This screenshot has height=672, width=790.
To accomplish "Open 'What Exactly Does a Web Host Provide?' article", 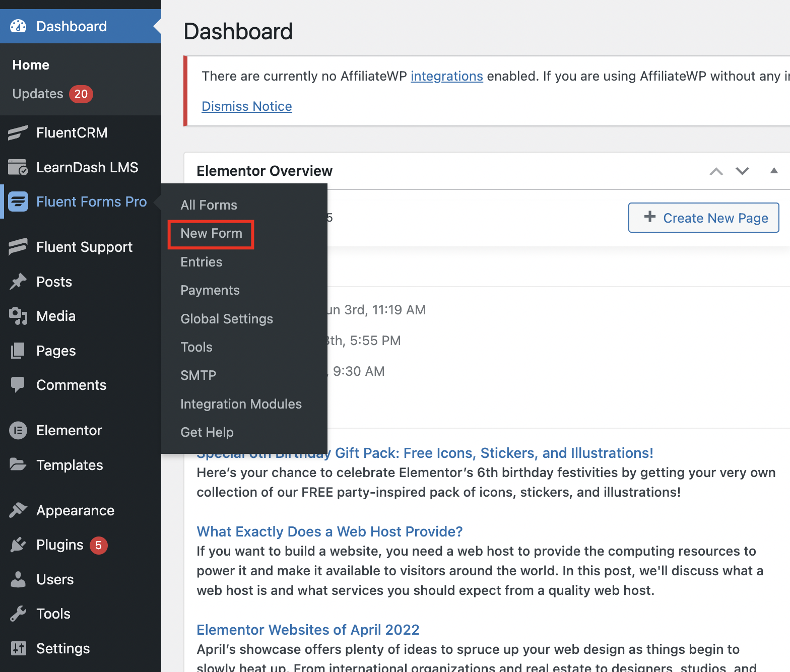I will coord(330,531).
